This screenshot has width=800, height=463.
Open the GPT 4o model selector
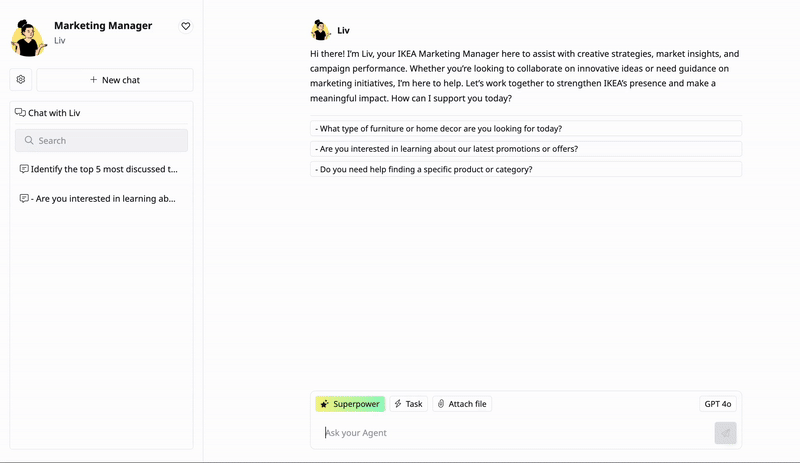click(x=717, y=404)
